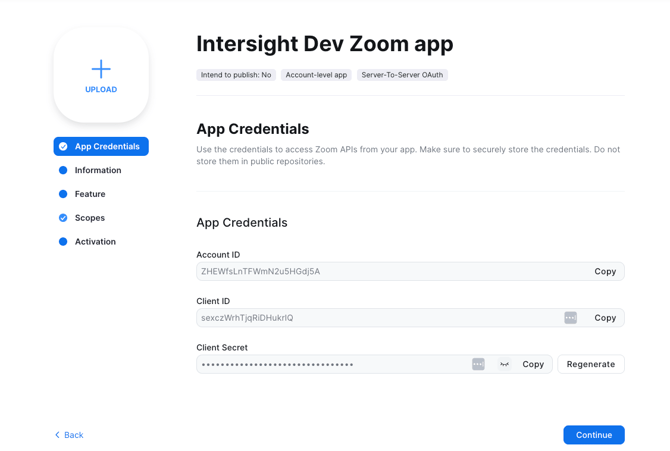Viewport: 670px width, 451px height.
Task: Go to the Feature section
Action: (90, 194)
